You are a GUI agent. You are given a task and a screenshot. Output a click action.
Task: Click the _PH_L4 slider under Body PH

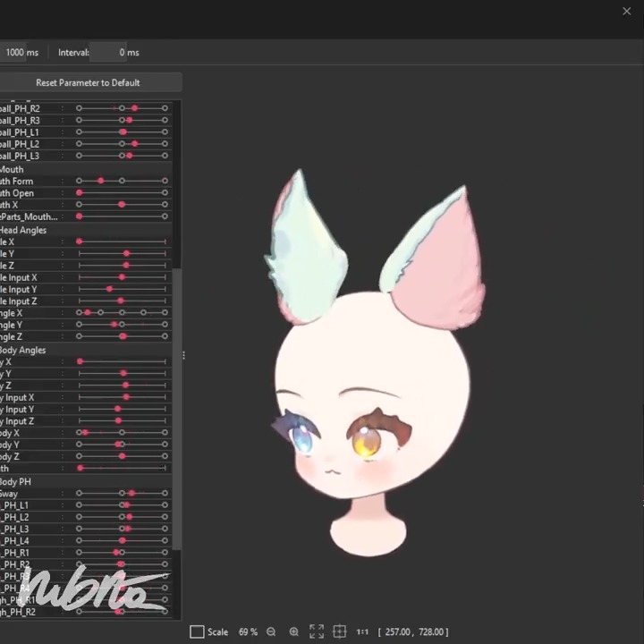click(x=122, y=541)
